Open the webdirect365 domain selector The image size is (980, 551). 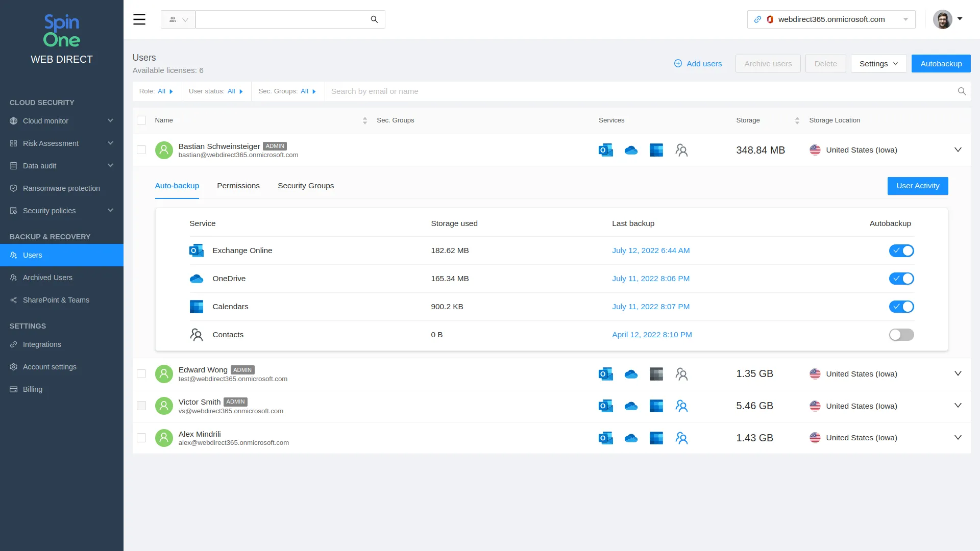pyautogui.click(x=831, y=19)
